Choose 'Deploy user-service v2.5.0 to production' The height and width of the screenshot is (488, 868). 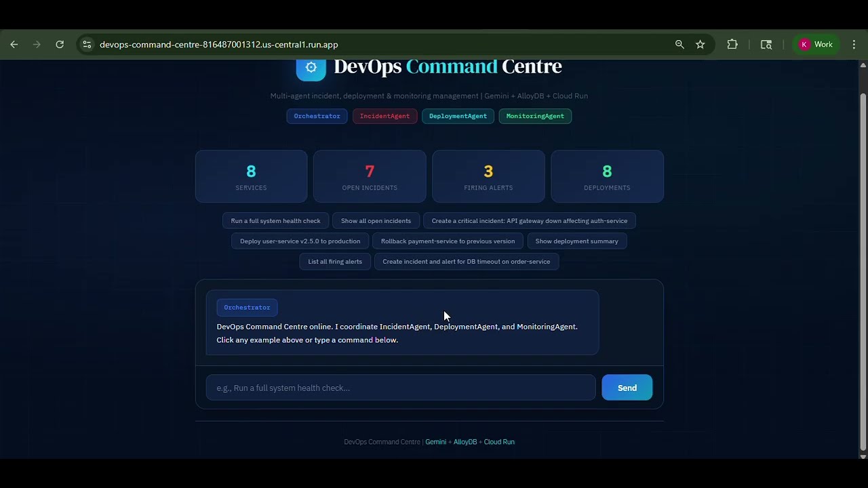pyautogui.click(x=300, y=241)
